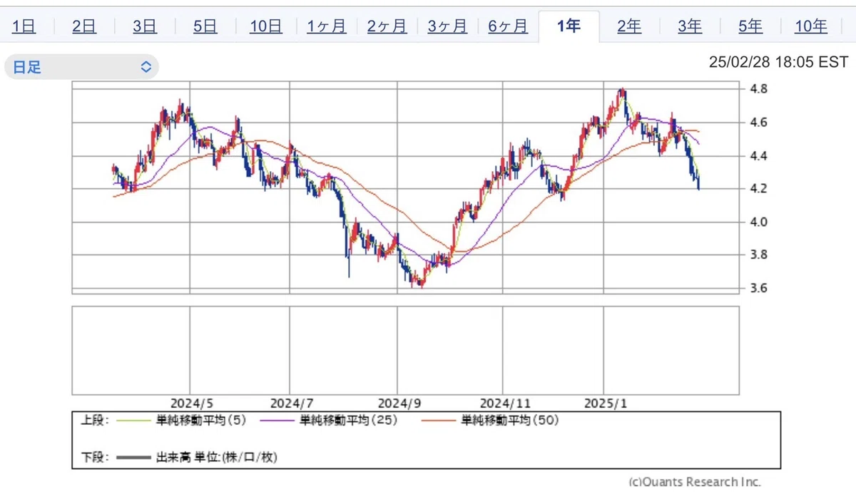Click the 2024/9 date axis label

pos(398,403)
